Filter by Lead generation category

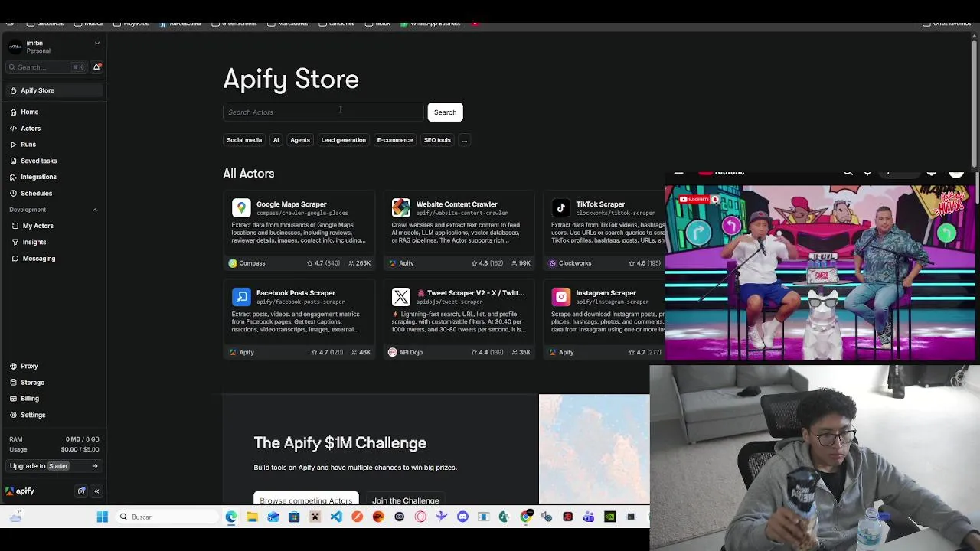point(343,140)
